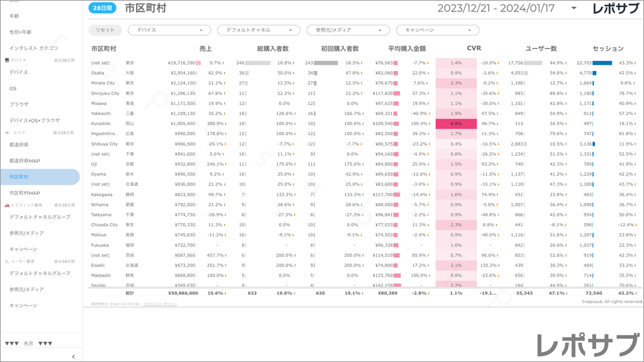Go to 都道府県MAP in sidebar
This screenshot has height=362, width=644.
click(25, 161)
